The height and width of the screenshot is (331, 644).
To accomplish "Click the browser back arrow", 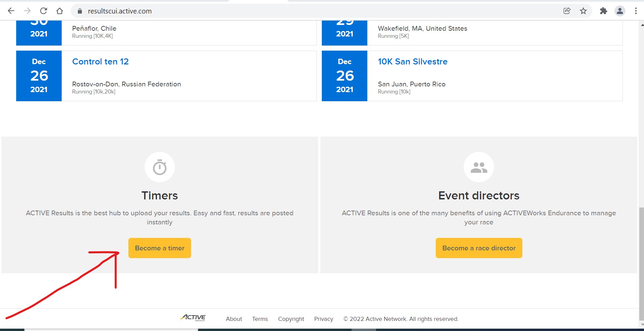I will coord(11,11).
